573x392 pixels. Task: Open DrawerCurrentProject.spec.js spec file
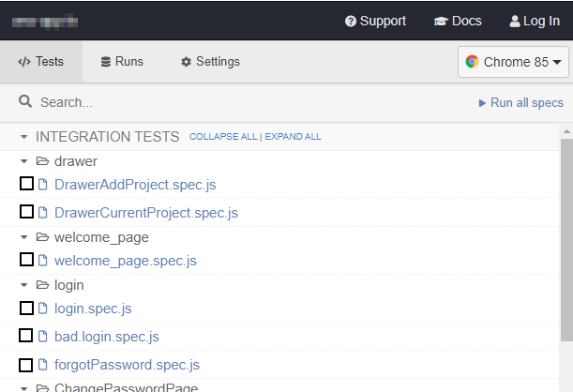point(146,213)
